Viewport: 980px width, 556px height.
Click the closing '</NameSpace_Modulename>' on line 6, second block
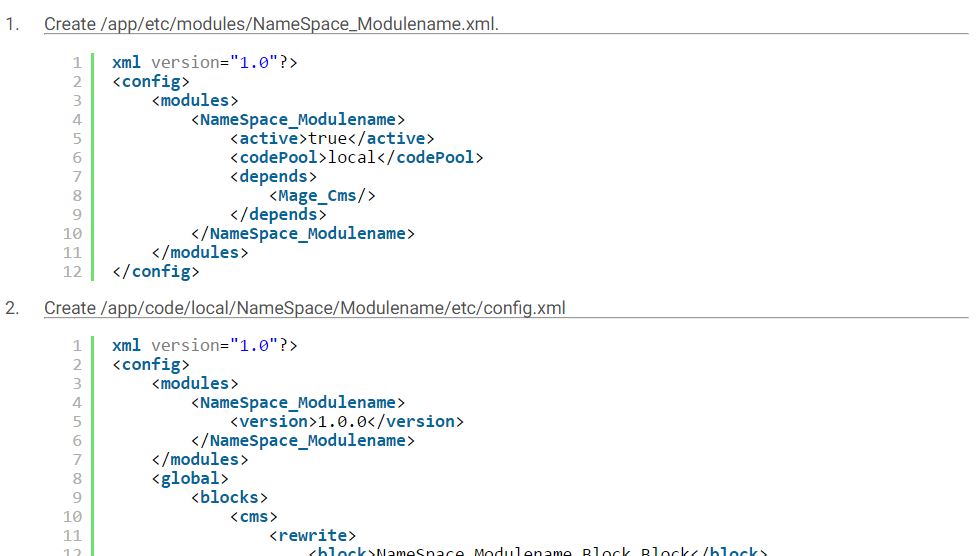click(x=302, y=441)
